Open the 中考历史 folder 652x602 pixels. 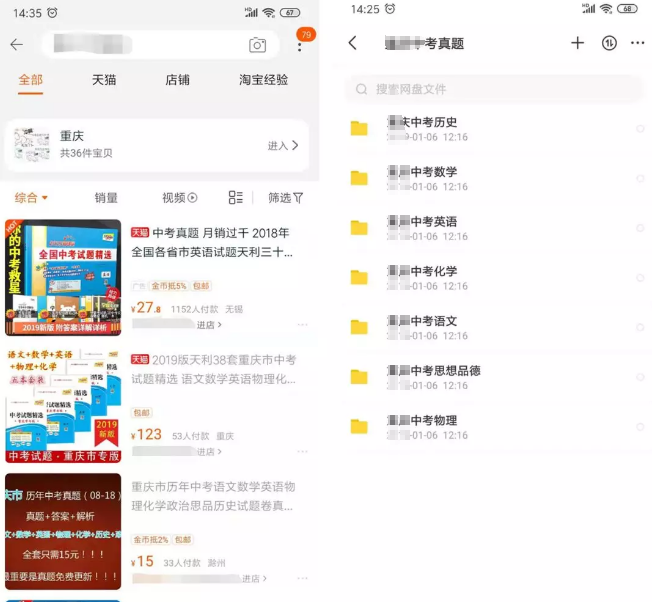[497, 129]
